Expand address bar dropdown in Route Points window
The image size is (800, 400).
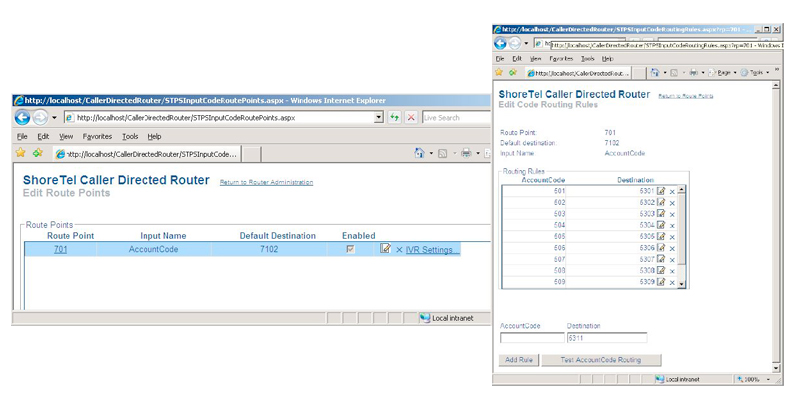[x=379, y=118]
